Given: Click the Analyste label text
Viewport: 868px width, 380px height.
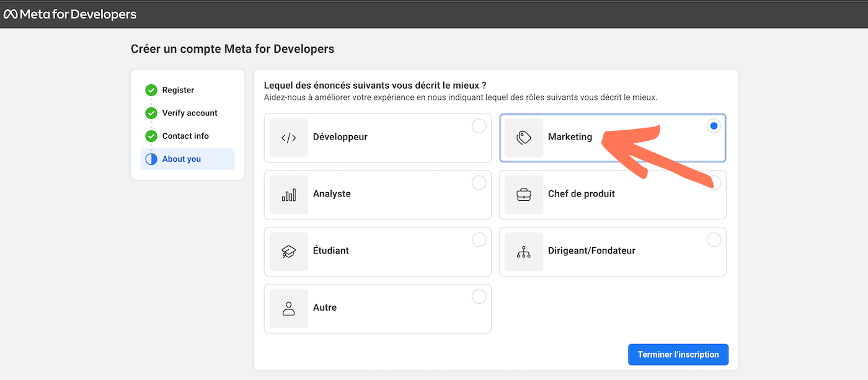Looking at the screenshot, I should click(332, 194).
